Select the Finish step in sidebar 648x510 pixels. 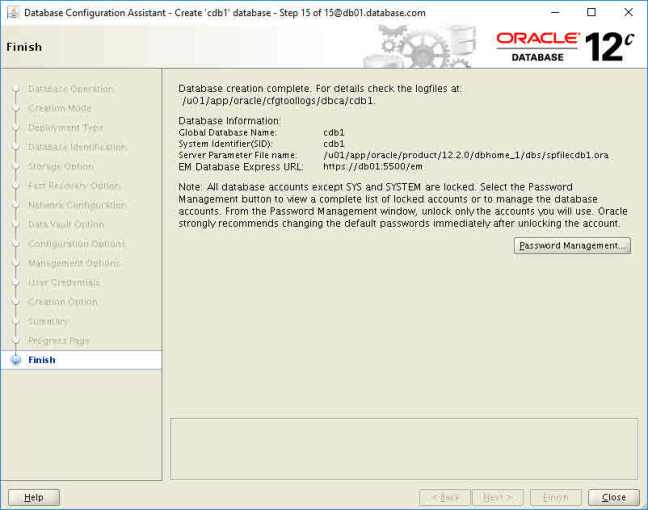click(42, 360)
